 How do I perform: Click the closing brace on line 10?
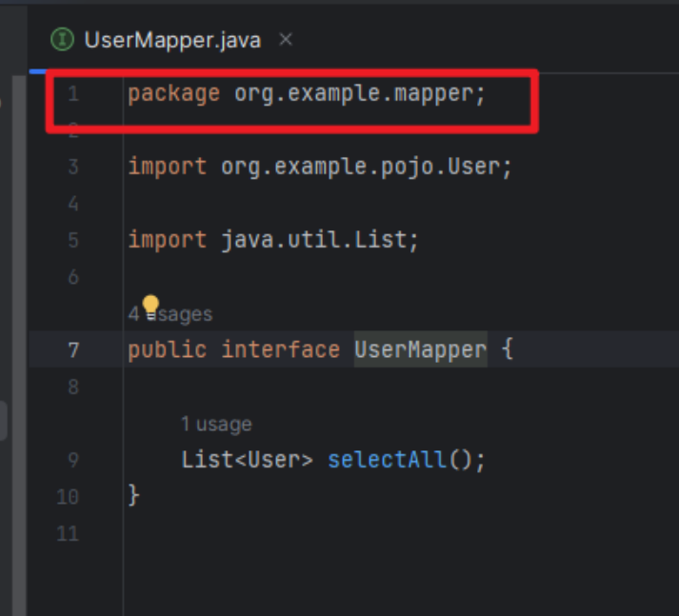coord(134,496)
